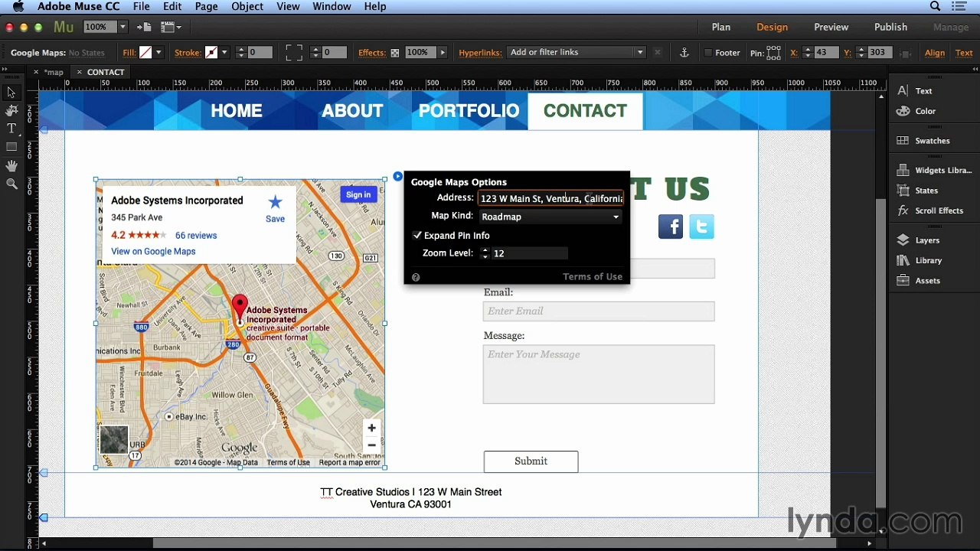Open the Swatches panel
The width and height of the screenshot is (980, 551).
tap(924, 141)
